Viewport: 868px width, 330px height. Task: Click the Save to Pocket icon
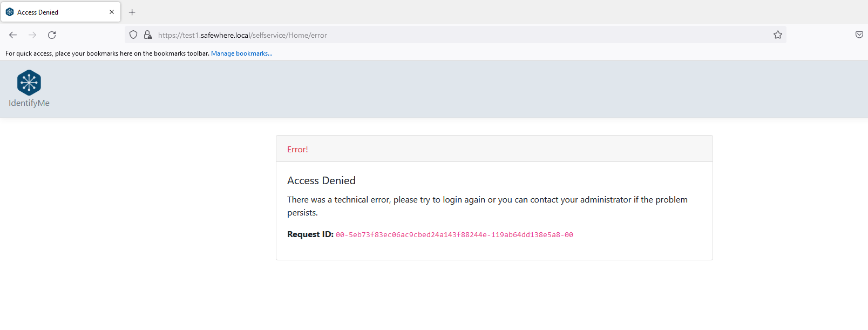pos(859,35)
